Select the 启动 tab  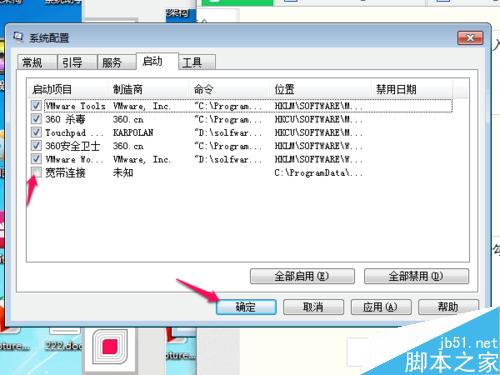pos(157,61)
